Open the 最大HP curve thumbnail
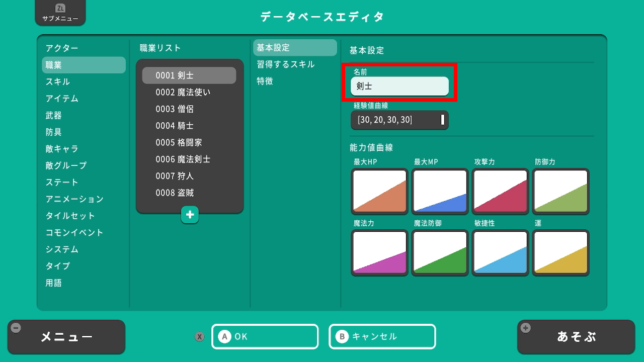The height and width of the screenshot is (362, 644). (379, 191)
